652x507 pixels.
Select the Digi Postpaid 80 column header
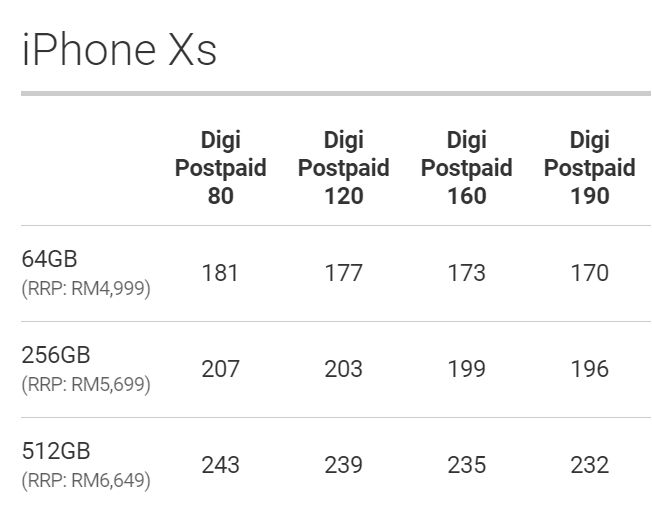pos(220,167)
